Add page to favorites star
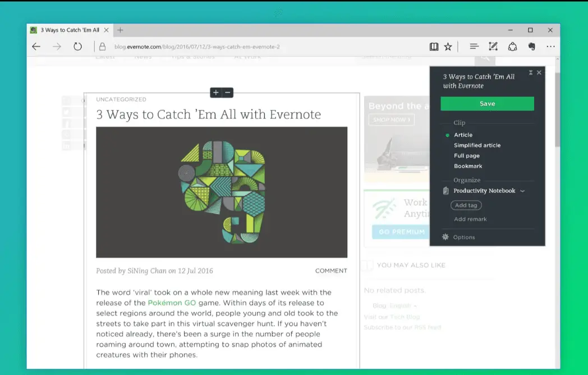The height and width of the screenshot is (375, 588). click(x=448, y=47)
